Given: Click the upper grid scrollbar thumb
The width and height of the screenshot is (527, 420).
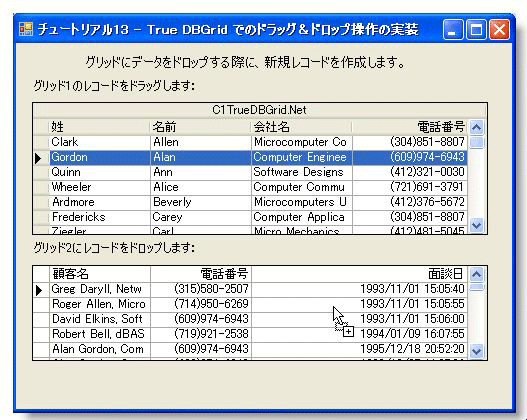Looking at the screenshot, I should click(477, 142).
